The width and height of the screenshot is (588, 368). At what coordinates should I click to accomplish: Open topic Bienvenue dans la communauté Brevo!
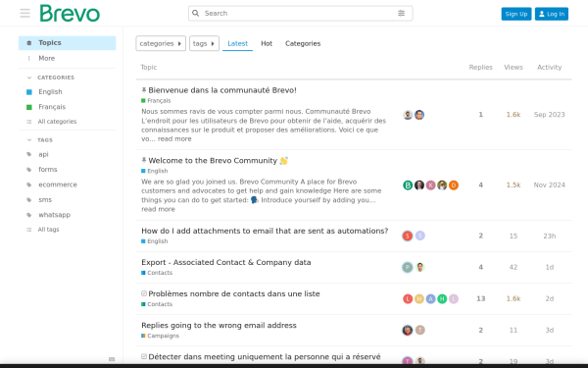pos(222,90)
